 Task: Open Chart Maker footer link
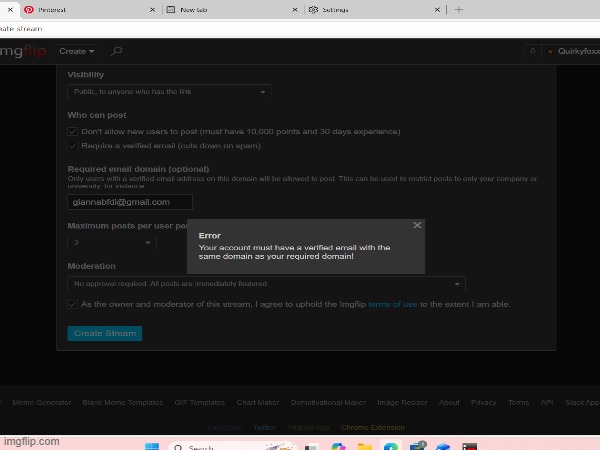coord(258,403)
